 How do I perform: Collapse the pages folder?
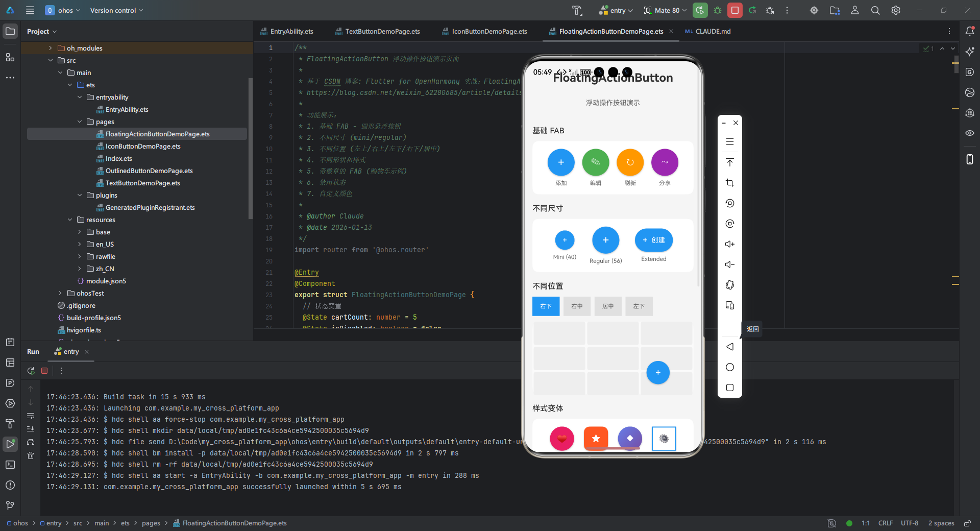click(79, 122)
